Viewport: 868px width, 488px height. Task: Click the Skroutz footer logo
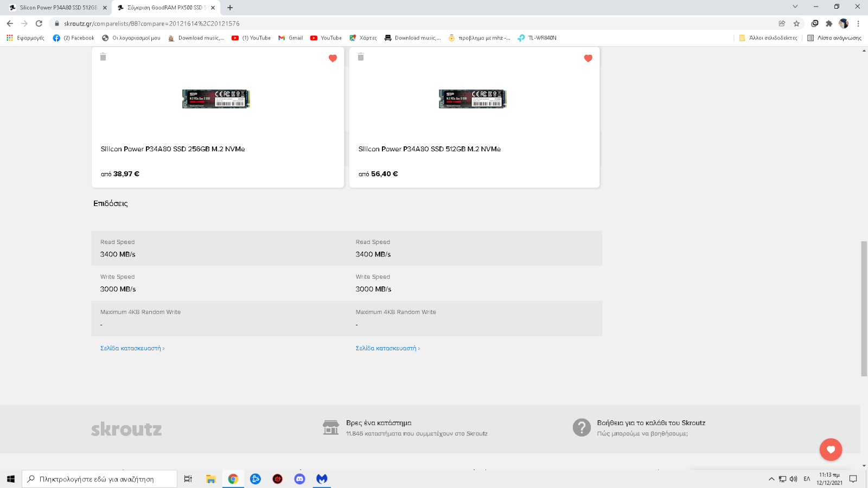[126, 429]
